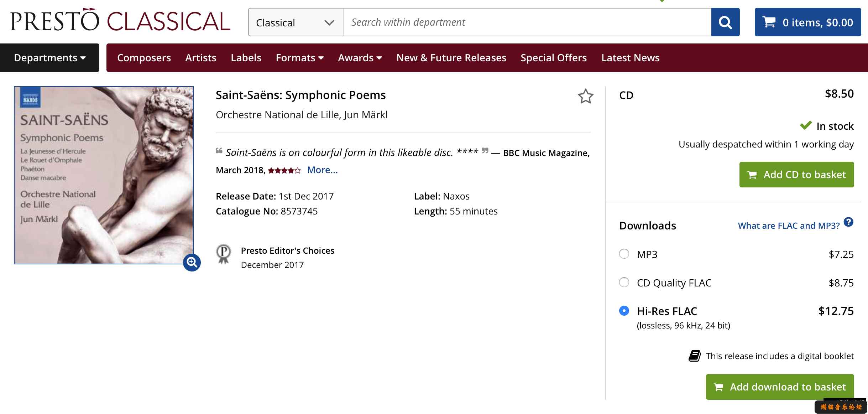Click the Search within department field
The width and height of the screenshot is (868, 414).
pyautogui.click(x=528, y=22)
